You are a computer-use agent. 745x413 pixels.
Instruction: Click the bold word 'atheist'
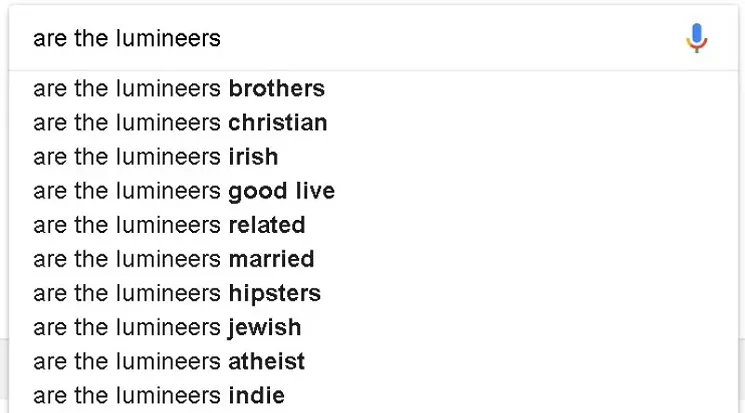[x=267, y=362]
